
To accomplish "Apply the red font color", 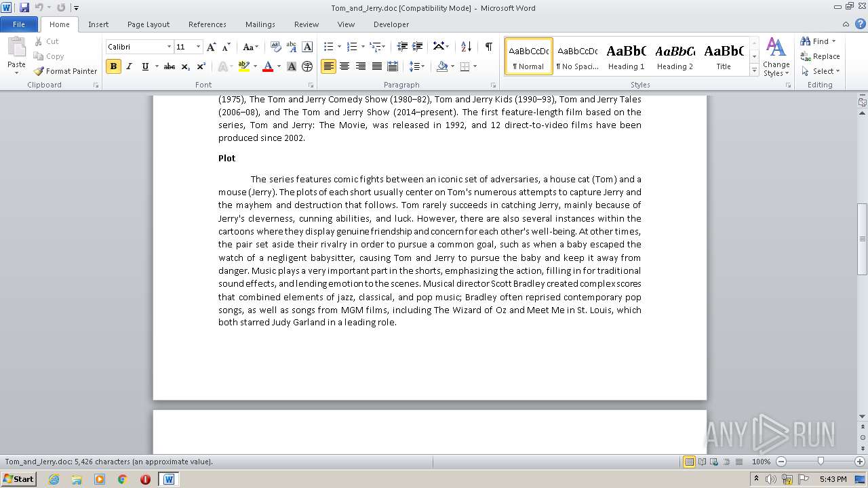I will 268,66.
